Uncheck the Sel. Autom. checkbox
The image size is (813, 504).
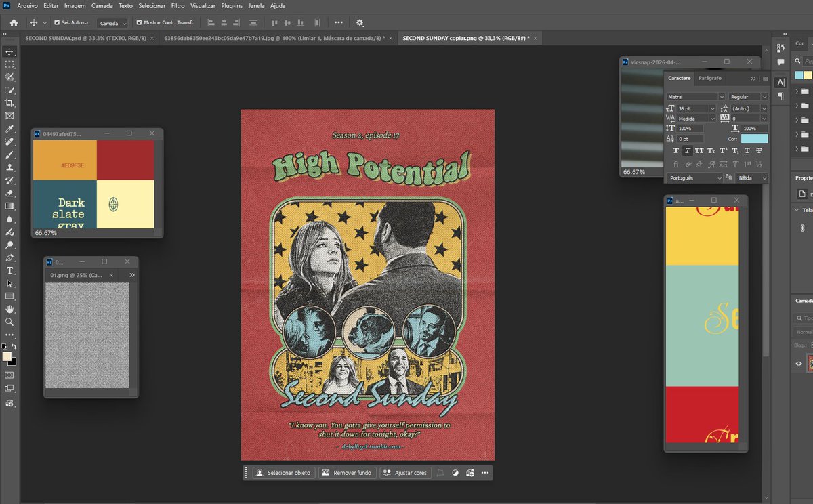pos(57,22)
